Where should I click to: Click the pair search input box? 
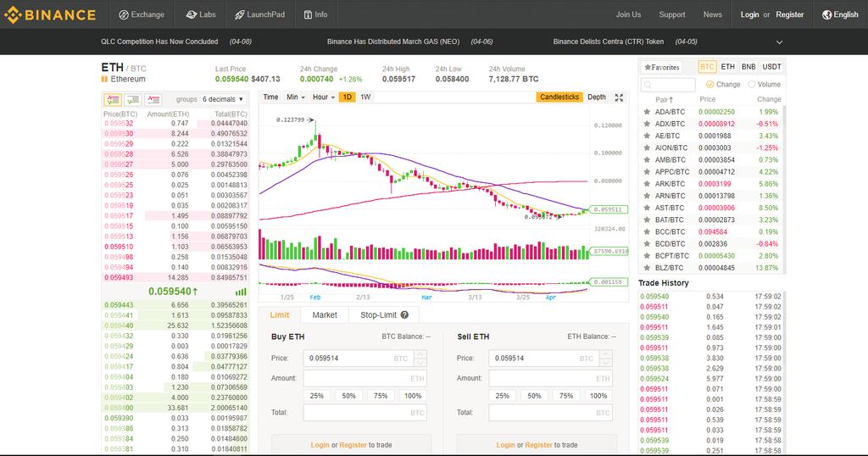668,85
